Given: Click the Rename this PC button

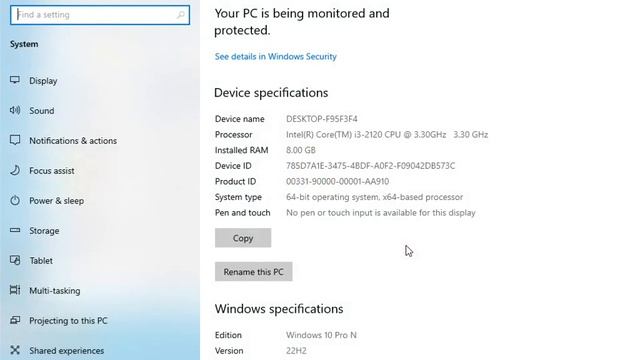Looking at the screenshot, I should (253, 272).
